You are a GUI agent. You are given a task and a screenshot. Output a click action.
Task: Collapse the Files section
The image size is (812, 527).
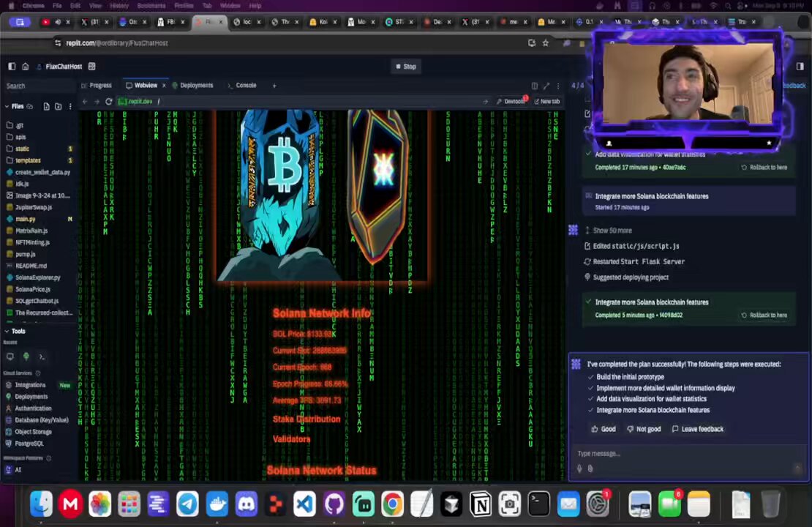[7, 106]
